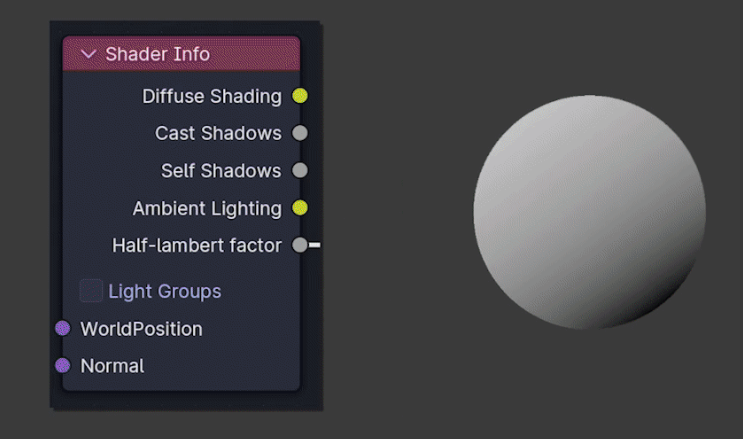Collapse the Shader Info node chevron
This screenshot has width=743, height=439.
coord(89,54)
